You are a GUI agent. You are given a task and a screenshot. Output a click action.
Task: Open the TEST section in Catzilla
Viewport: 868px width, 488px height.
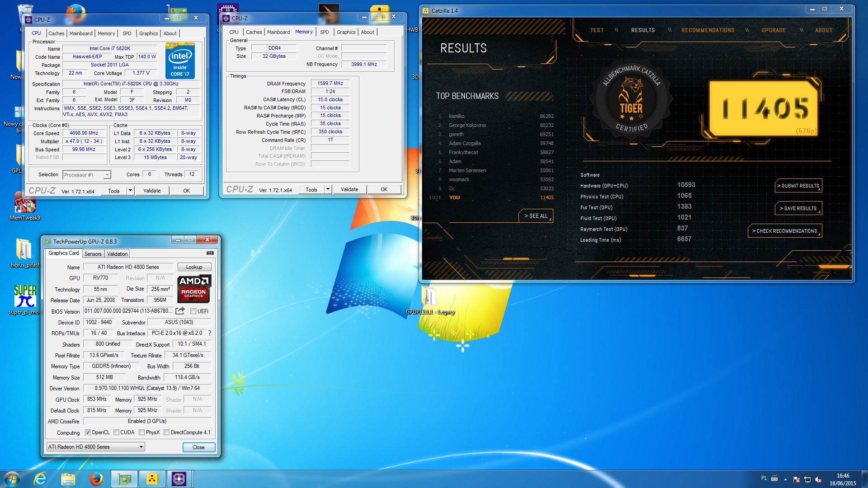pos(597,30)
